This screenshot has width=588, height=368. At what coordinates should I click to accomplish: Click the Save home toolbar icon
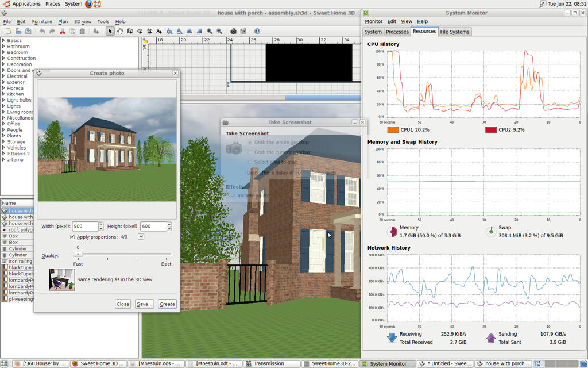coord(28,31)
